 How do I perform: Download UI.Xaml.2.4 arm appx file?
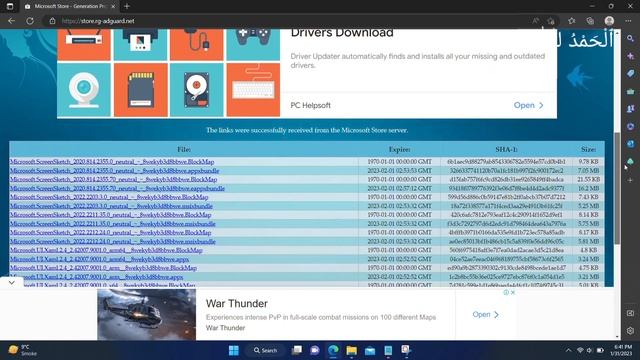96,277
